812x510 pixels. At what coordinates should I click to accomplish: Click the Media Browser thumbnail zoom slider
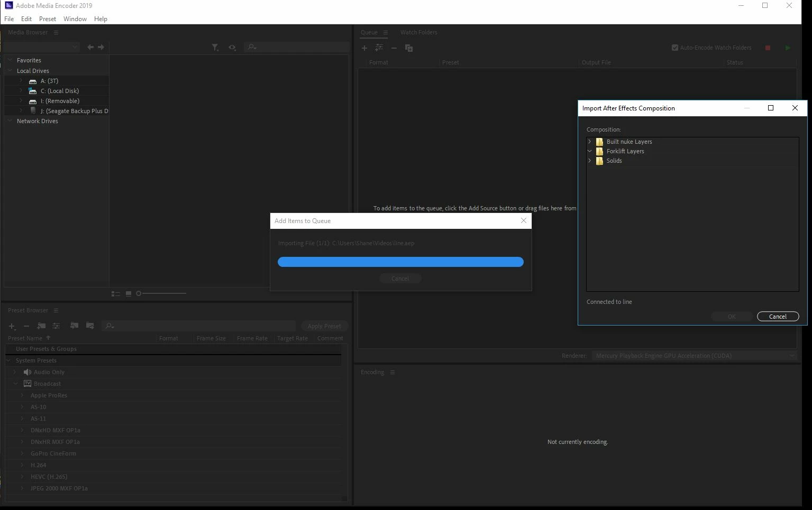(x=161, y=293)
